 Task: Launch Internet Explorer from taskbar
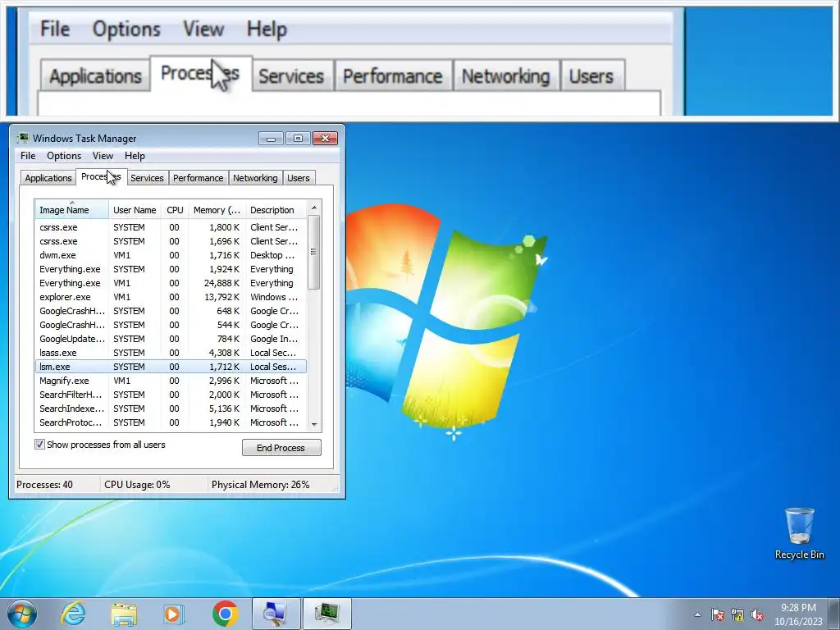73,614
